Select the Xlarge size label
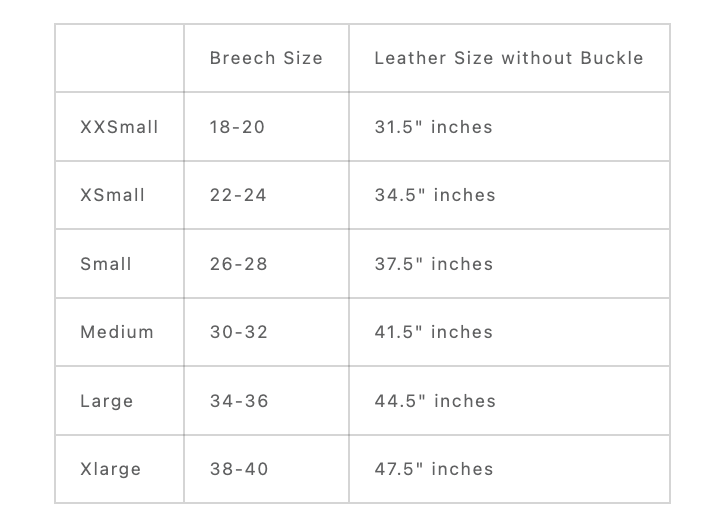Image resolution: width=722 pixels, height=524 pixels. (x=110, y=469)
